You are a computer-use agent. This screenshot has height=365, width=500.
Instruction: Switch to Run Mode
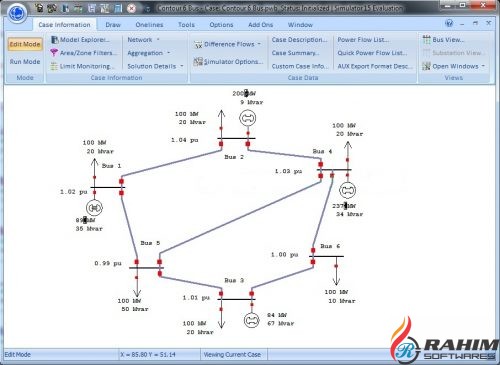point(25,62)
